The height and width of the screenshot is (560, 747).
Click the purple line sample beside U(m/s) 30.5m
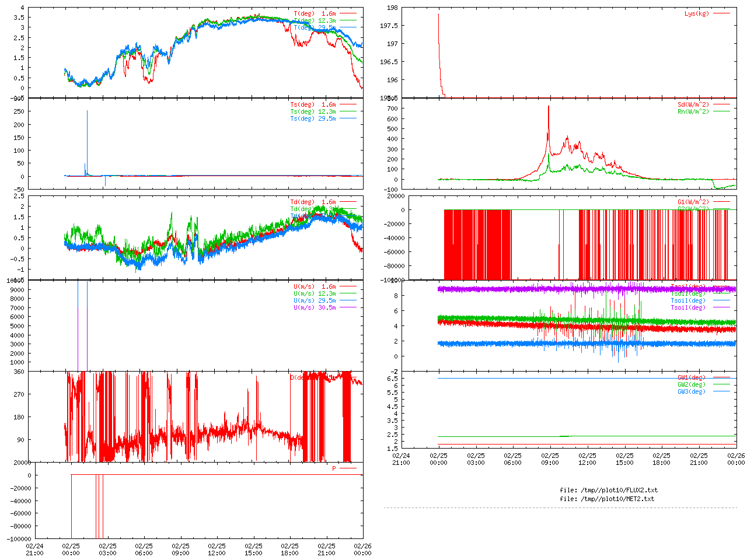click(x=348, y=307)
